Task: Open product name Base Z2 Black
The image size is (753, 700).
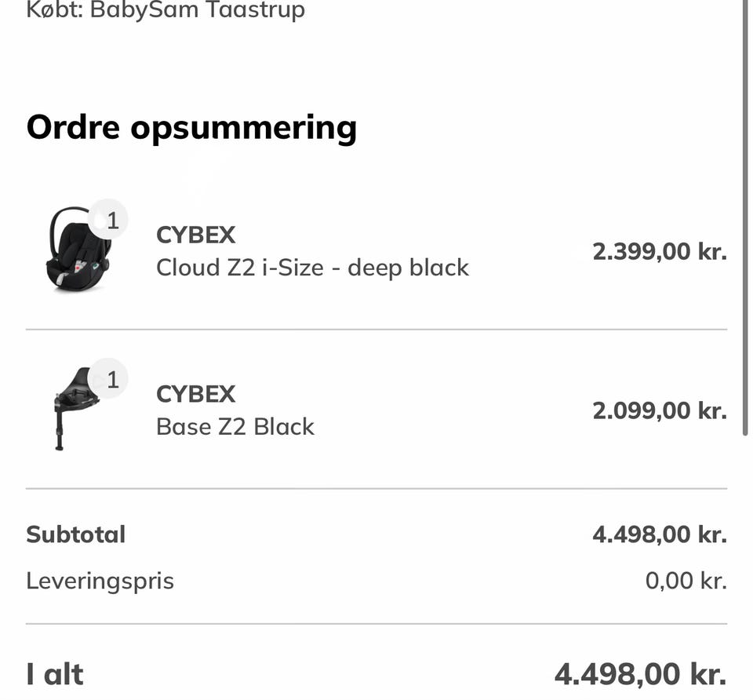Action: click(x=235, y=427)
